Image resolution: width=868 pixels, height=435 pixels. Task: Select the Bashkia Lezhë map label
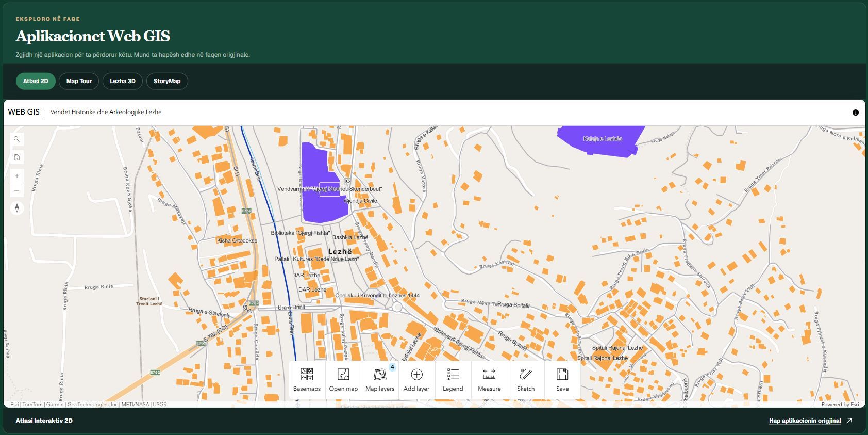click(350, 237)
